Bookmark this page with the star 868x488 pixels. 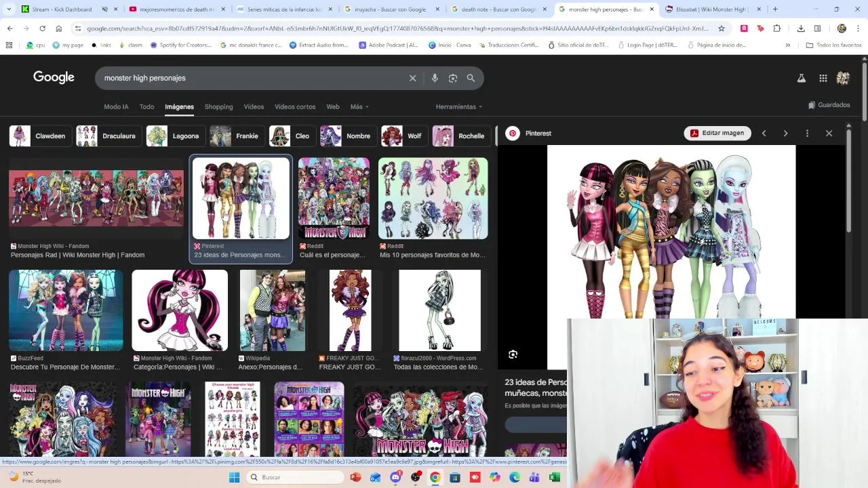pyautogui.click(x=722, y=28)
